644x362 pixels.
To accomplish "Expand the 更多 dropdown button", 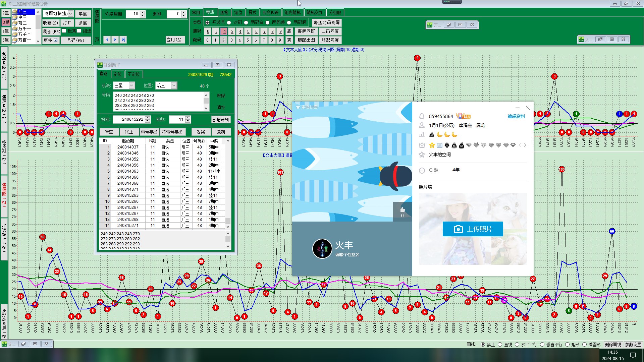I will tap(51, 40).
